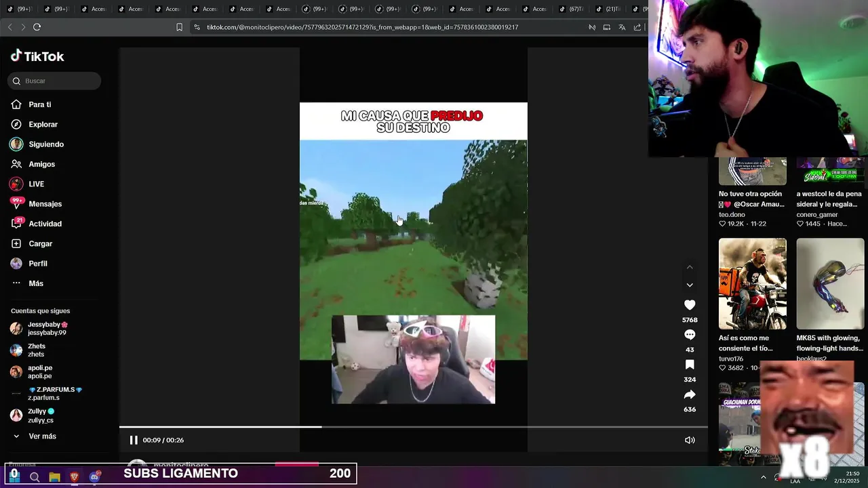Open 'No tuve otra opción' video title

click(x=751, y=199)
